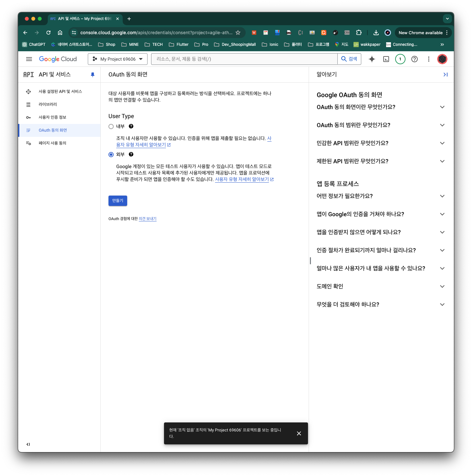Unpin API 및 서비스 with the pin icon
Image resolution: width=472 pixels, height=476 pixels.
93,75
